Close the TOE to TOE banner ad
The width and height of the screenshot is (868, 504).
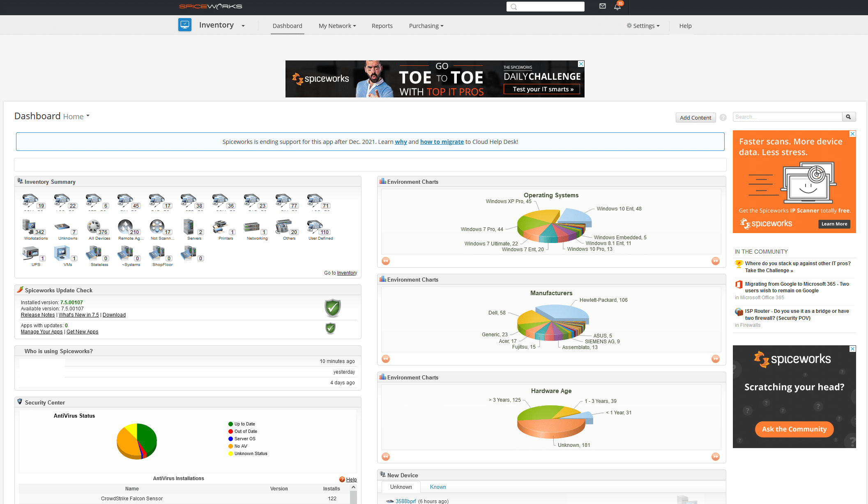(581, 64)
